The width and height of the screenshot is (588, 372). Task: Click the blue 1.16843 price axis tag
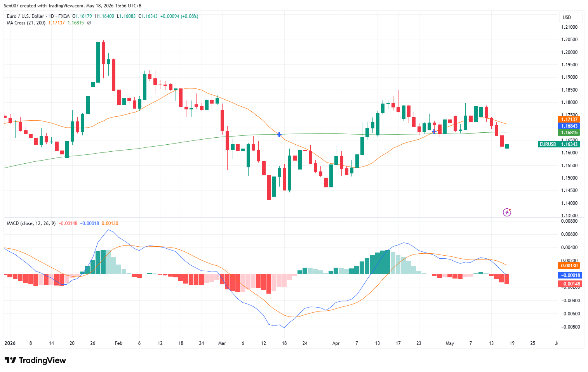click(x=569, y=126)
